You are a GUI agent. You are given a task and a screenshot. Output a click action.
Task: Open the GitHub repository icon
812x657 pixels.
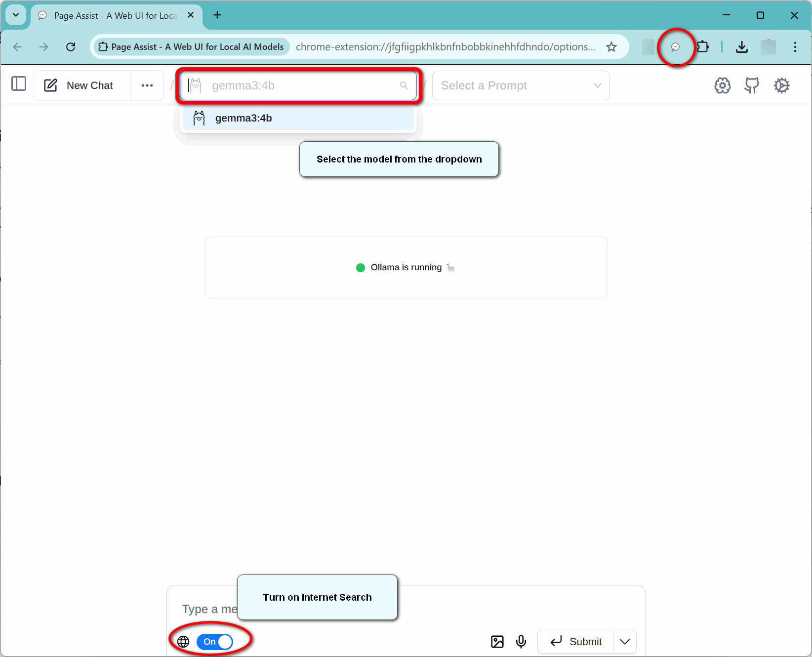point(752,85)
